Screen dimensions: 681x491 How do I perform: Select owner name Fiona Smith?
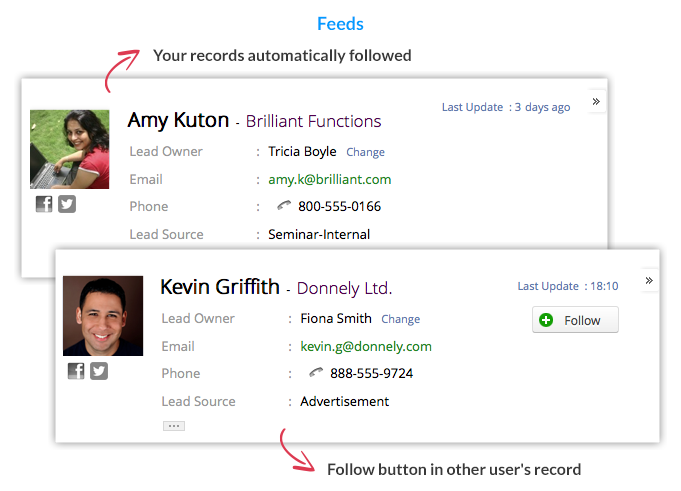[336, 319]
